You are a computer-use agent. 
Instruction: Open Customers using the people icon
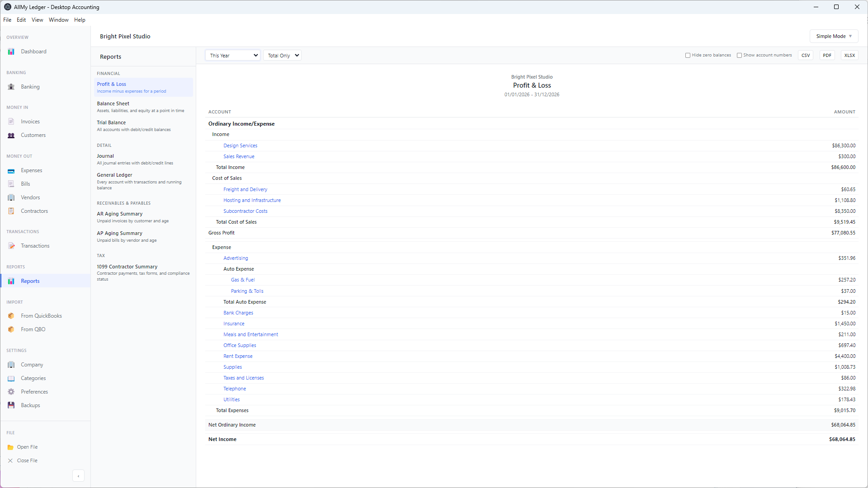11,135
